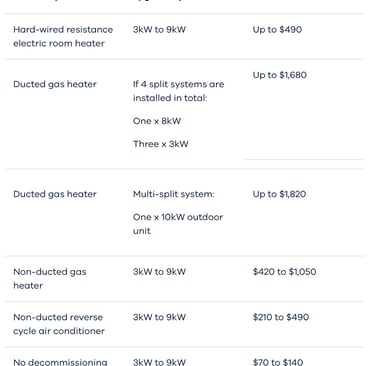The width and height of the screenshot is (375, 366).
Task: Select the 'If 4 split systems' description
Action: pos(178,91)
